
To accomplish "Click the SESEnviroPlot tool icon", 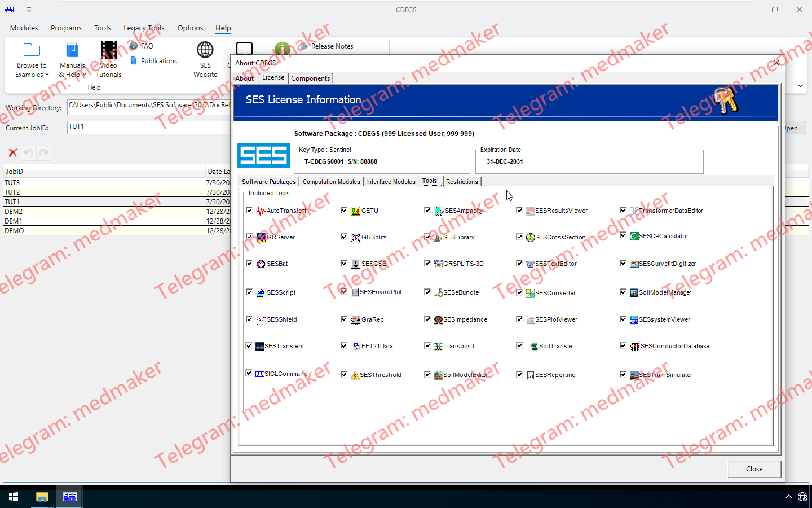I will tap(355, 292).
